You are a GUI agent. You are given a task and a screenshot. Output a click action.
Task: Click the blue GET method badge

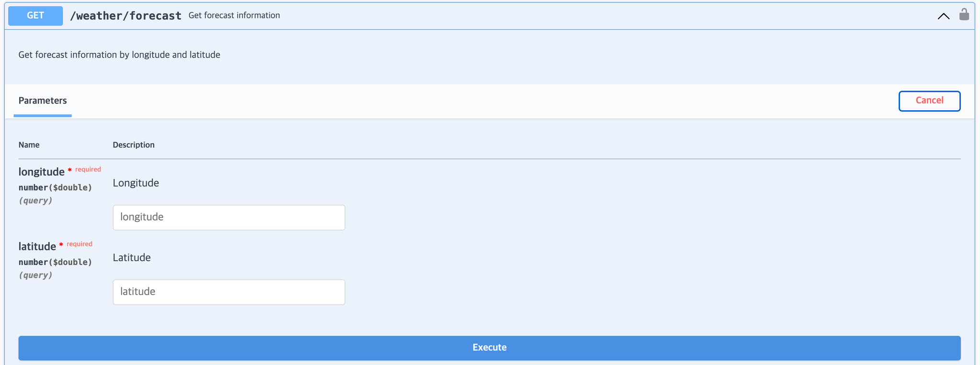[x=35, y=15]
